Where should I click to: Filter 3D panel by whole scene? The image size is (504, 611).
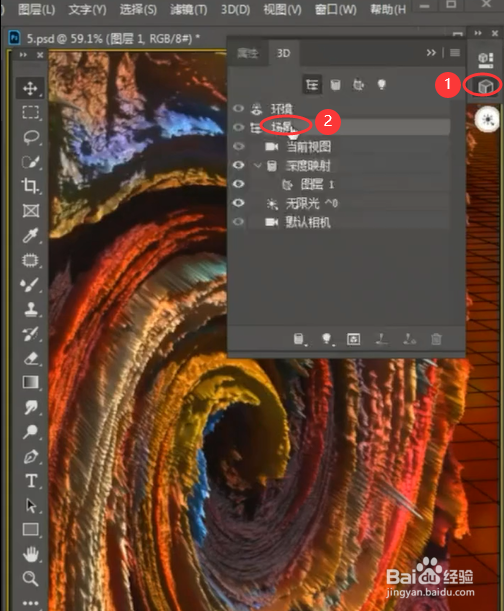[x=312, y=85]
